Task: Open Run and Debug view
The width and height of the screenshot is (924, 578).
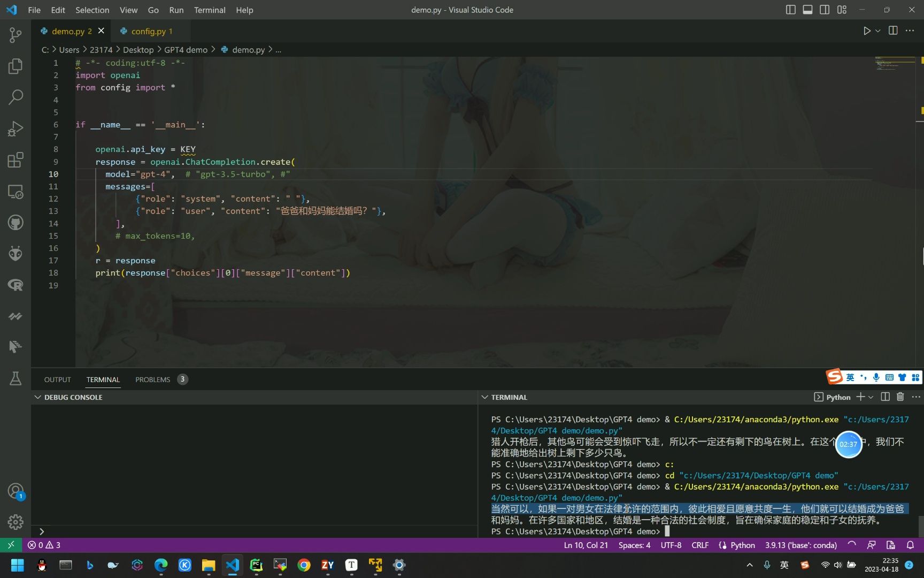Action: [x=16, y=128]
